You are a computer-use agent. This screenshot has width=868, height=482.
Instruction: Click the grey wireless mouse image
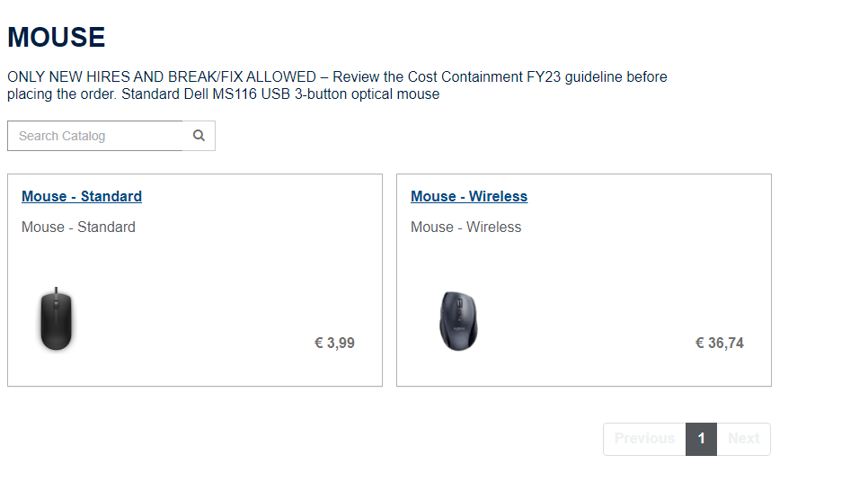click(x=458, y=320)
